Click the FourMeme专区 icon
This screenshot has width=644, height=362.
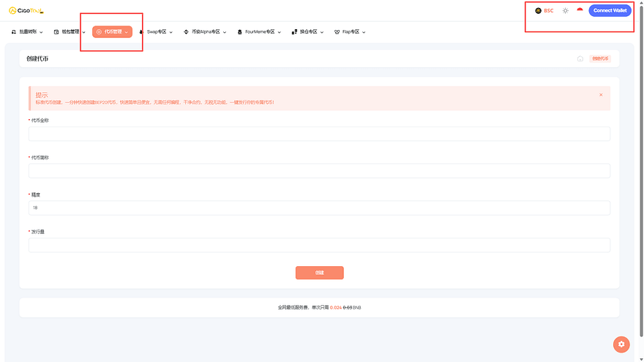(240, 31)
